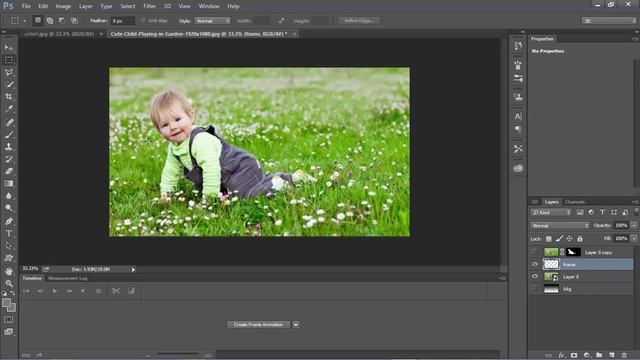Screen dimensions: 640x360
Task: Show Layer 0 copy visibility box
Action: [x=535, y=252]
